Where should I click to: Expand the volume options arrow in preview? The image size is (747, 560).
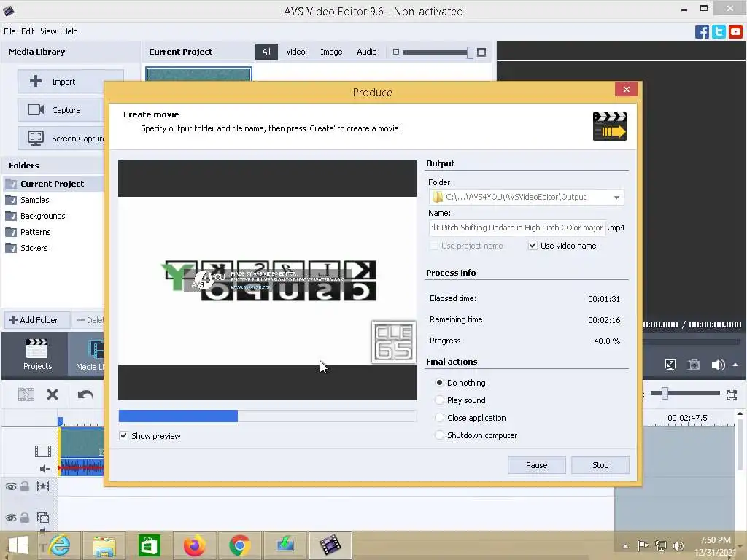coord(735,365)
